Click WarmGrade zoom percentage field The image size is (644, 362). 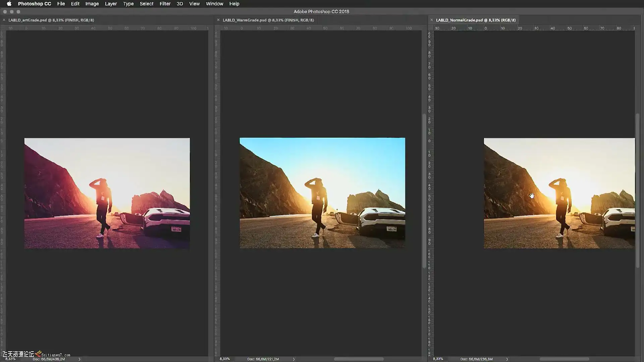[x=225, y=359]
